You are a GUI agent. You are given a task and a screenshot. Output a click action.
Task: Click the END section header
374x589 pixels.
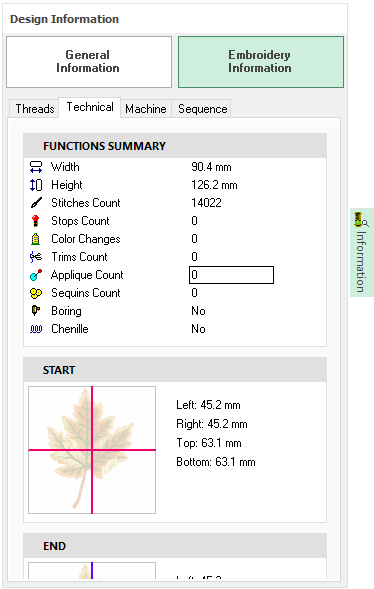[x=175, y=546]
